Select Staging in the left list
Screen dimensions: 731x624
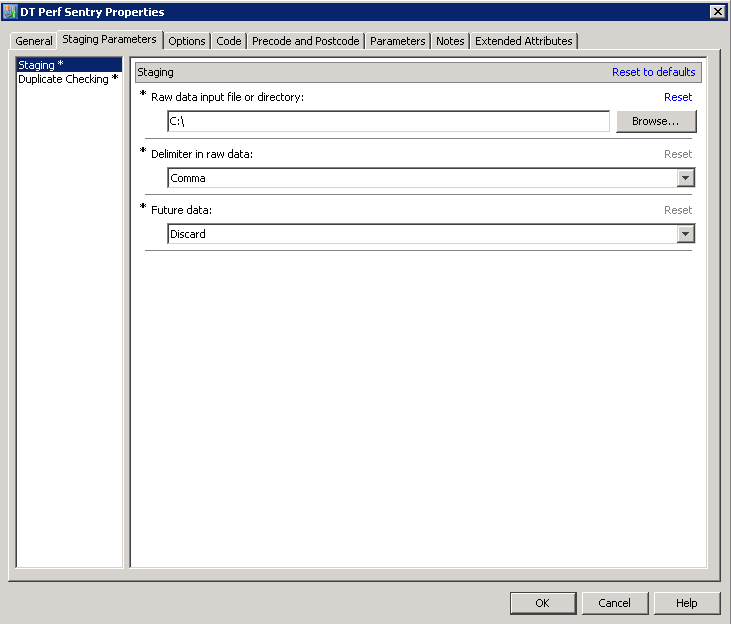click(69, 65)
